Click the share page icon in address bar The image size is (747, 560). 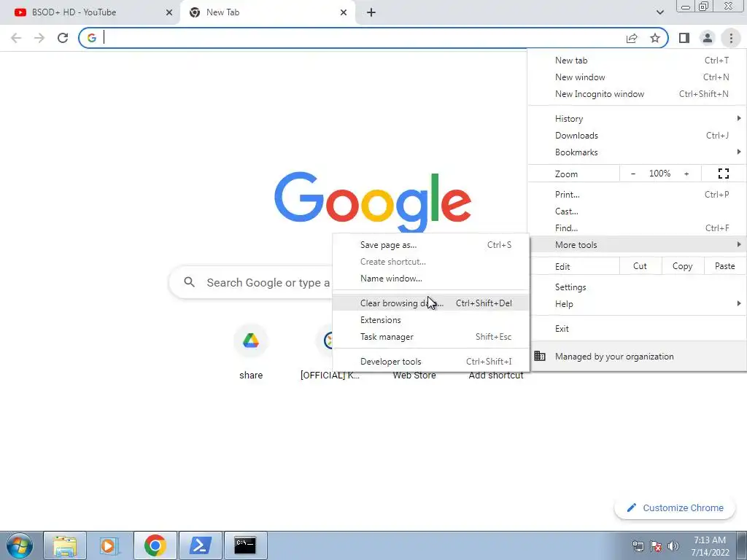632,38
